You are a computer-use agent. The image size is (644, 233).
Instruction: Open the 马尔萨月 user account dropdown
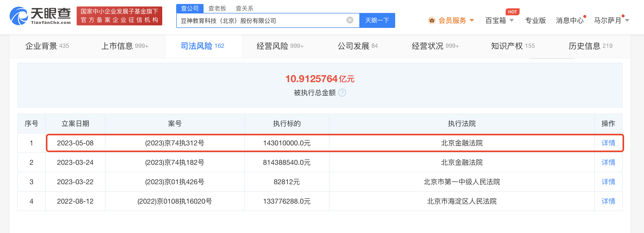click(627, 20)
